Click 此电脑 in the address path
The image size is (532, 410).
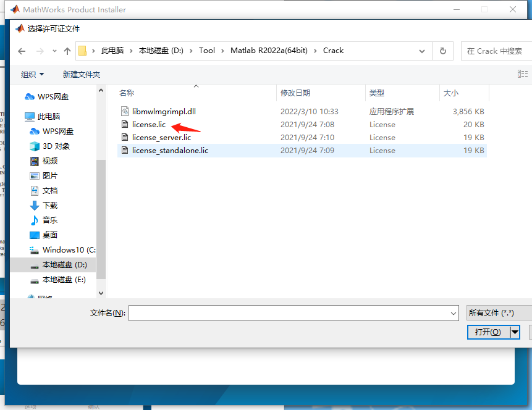pos(112,51)
